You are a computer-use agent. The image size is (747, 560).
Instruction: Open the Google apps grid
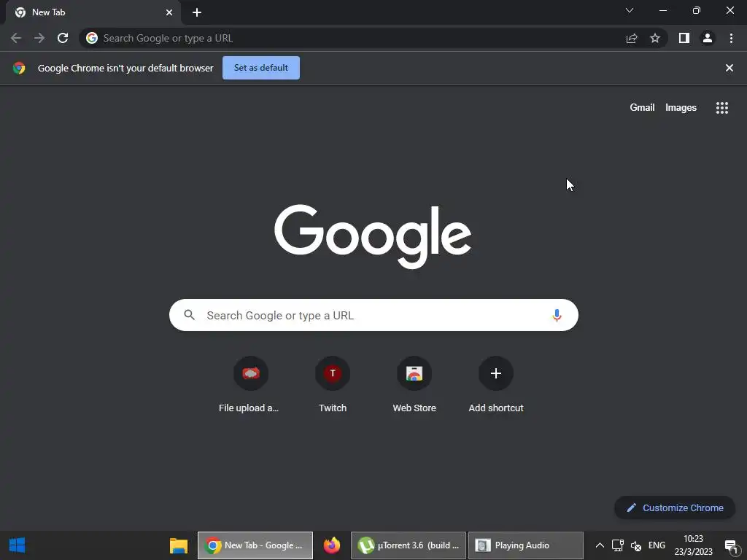click(722, 108)
